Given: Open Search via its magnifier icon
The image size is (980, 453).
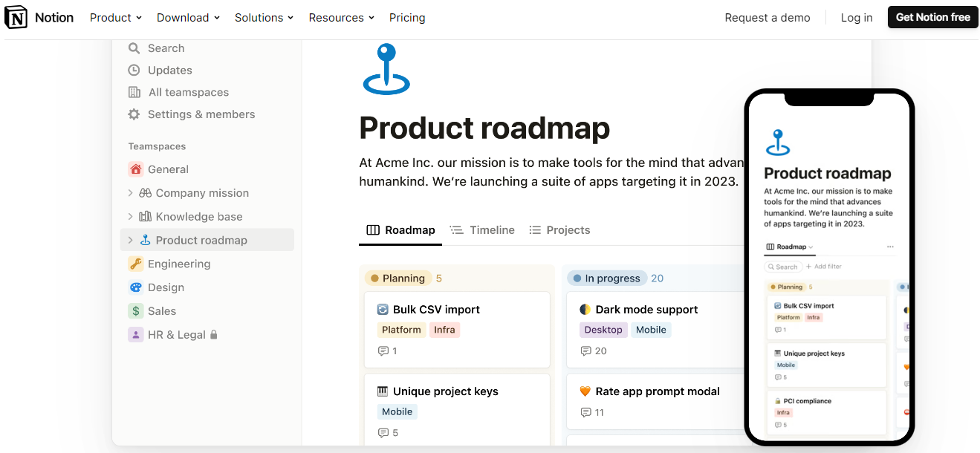Looking at the screenshot, I should point(134,48).
